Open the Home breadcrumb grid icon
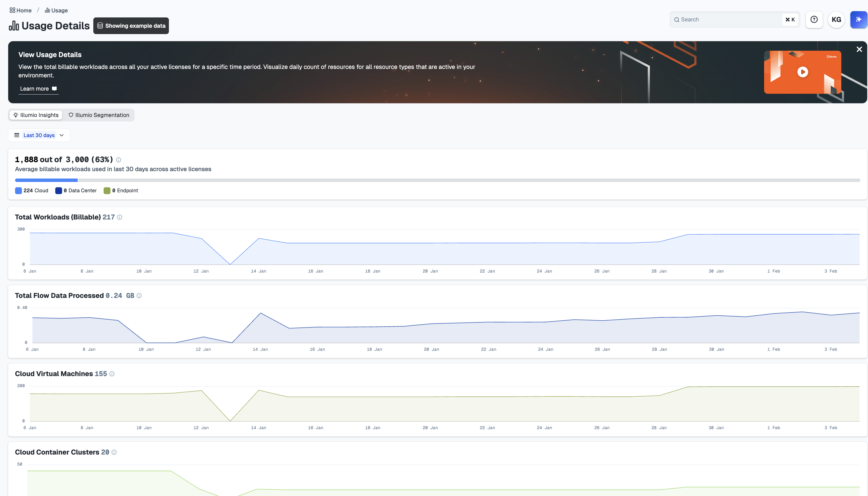 coord(12,10)
